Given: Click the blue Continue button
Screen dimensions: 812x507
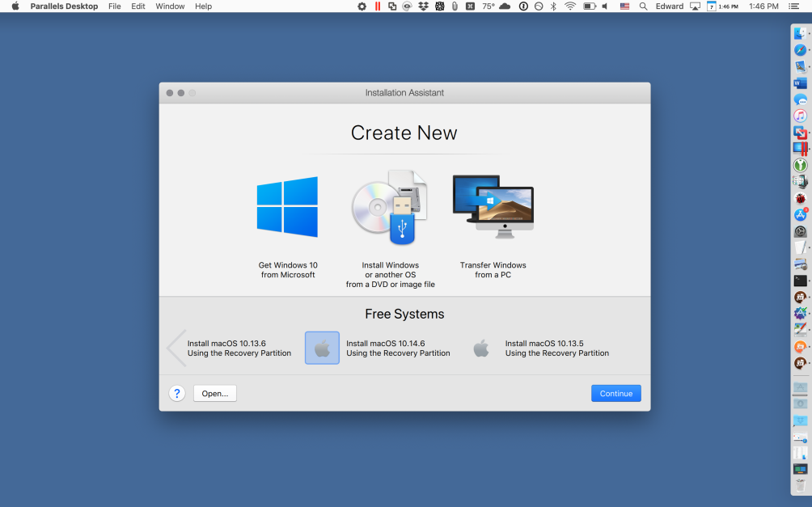Looking at the screenshot, I should coord(615,394).
